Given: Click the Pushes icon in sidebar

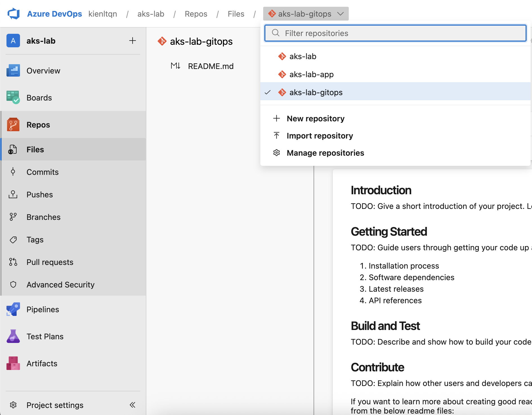Looking at the screenshot, I should coord(13,194).
